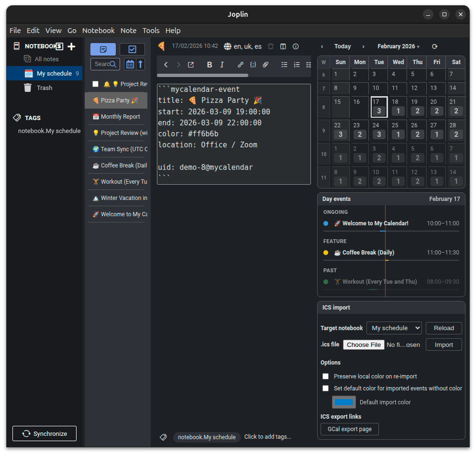Toggle editor layout icon
Viewport: 476px width, 455px height.
283,46
